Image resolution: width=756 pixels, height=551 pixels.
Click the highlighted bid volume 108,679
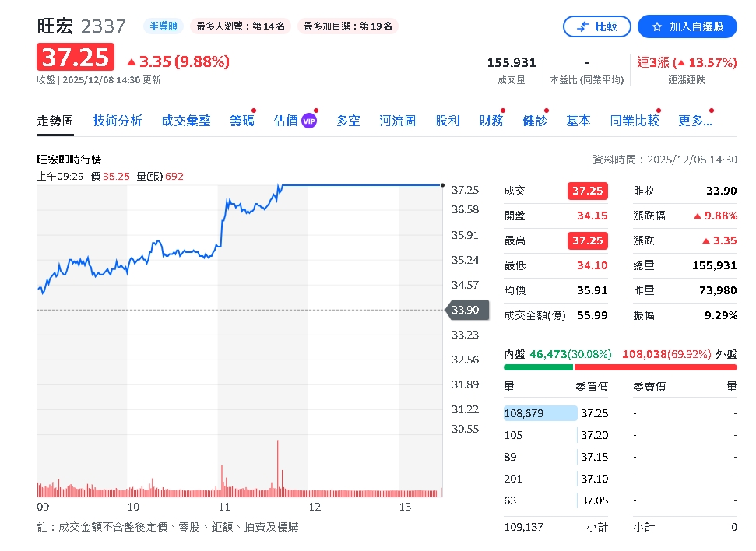(x=539, y=413)
